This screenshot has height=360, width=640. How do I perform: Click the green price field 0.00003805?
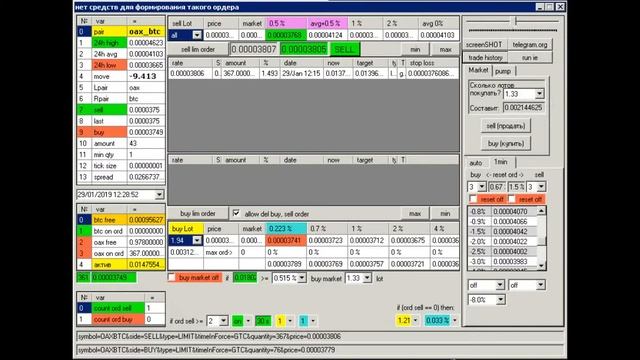point(304,49)
